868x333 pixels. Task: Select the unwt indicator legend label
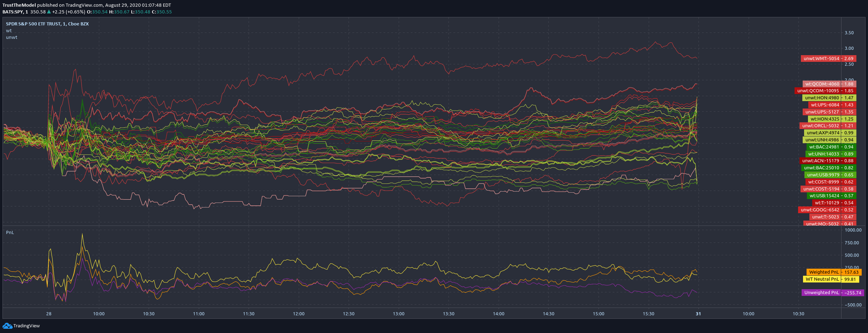[12, 37]
